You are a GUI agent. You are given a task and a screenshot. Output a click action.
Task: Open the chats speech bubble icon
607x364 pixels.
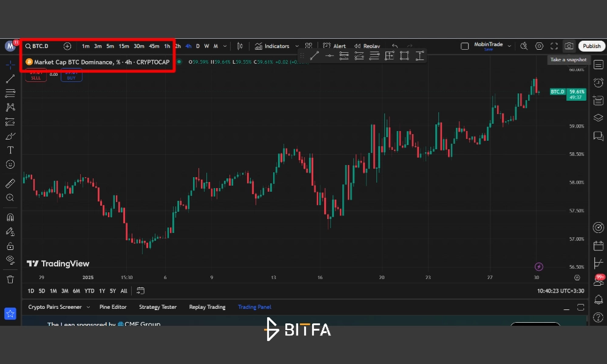pos(598,136)
